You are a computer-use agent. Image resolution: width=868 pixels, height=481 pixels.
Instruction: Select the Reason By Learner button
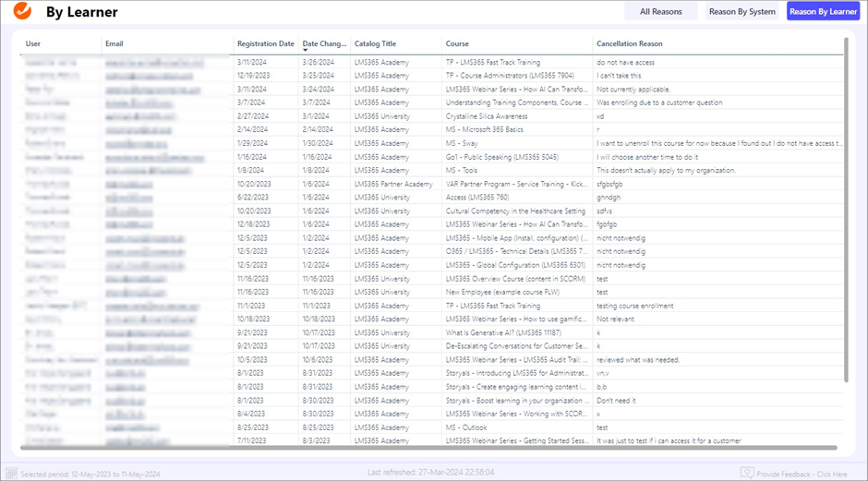click(x=823, y=12)
